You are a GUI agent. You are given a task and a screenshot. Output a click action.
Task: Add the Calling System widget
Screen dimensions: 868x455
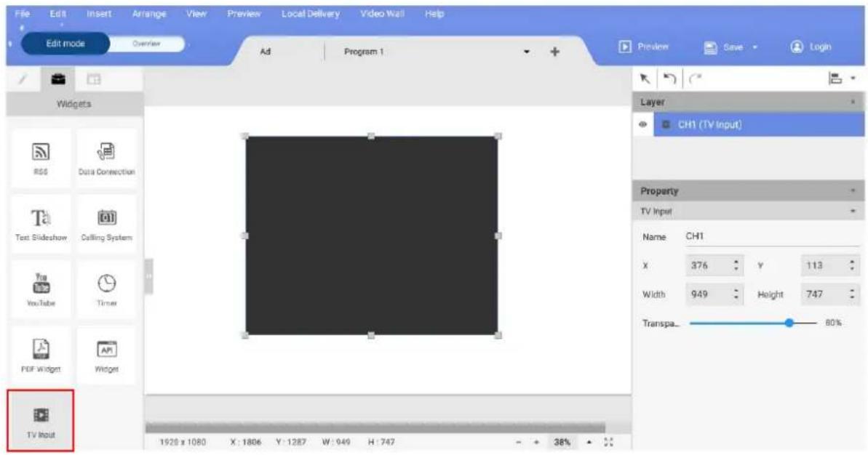click(x=106, y=224)
